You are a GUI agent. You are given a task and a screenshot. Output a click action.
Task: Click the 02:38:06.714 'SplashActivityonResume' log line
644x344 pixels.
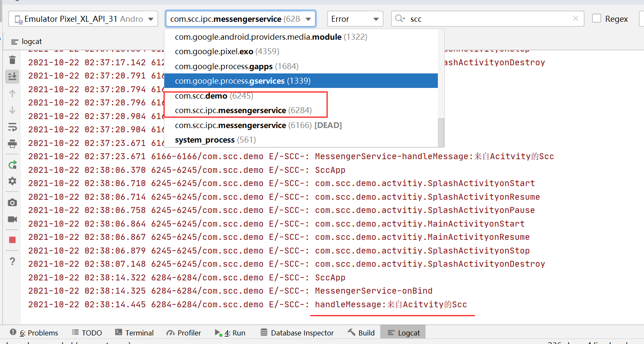[284, 197]
